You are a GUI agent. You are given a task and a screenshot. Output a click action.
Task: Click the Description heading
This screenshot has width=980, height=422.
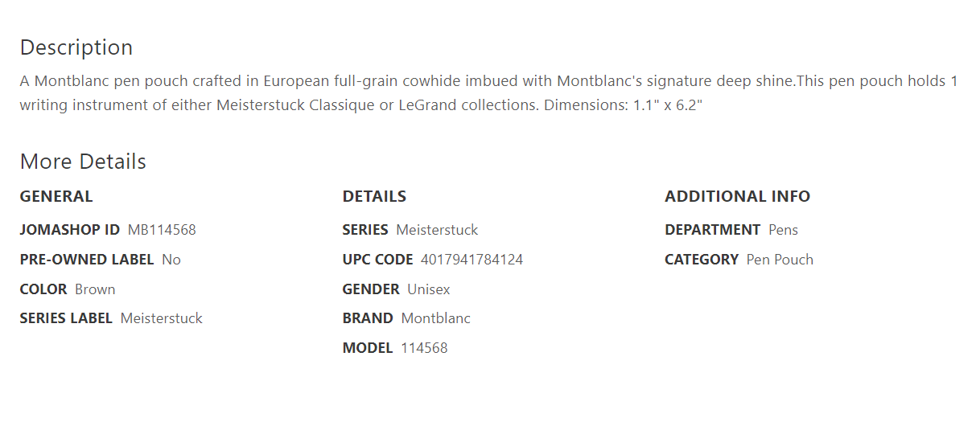tap(76, 47)
